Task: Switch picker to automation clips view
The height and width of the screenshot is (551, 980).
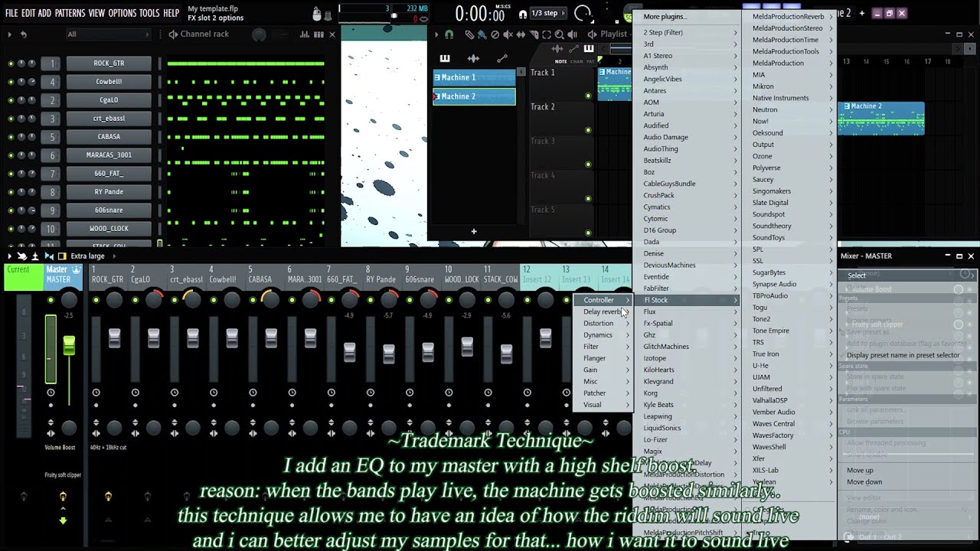Action: pos(502,59)
